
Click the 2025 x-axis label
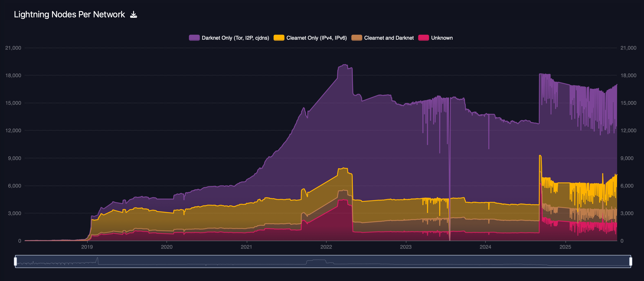coord(565,247)
